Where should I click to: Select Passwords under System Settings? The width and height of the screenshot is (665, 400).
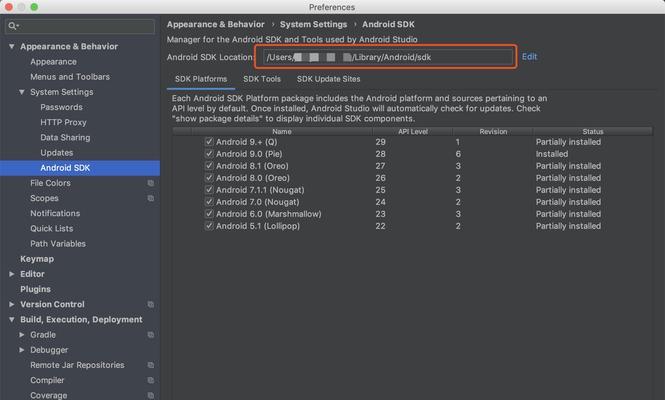point(61,107)
